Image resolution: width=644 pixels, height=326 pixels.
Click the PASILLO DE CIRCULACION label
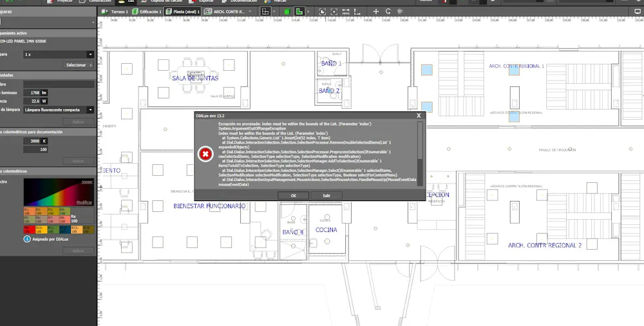557,150
